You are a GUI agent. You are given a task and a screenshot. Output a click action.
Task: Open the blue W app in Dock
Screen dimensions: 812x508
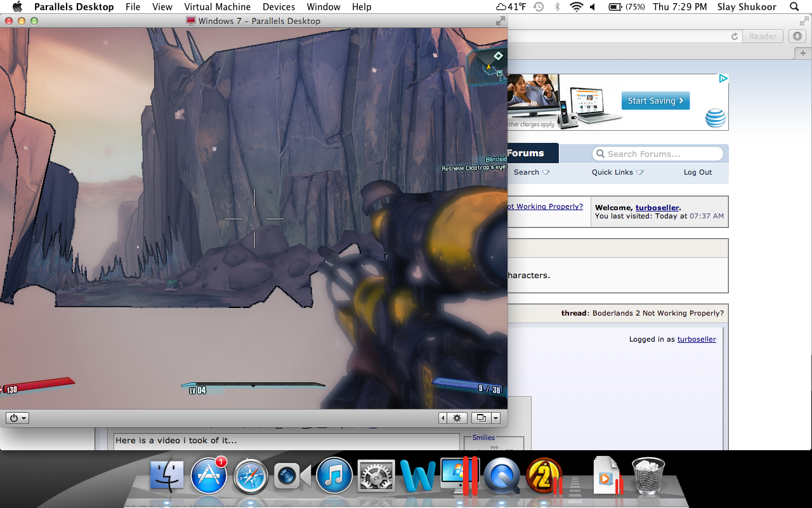418,476
